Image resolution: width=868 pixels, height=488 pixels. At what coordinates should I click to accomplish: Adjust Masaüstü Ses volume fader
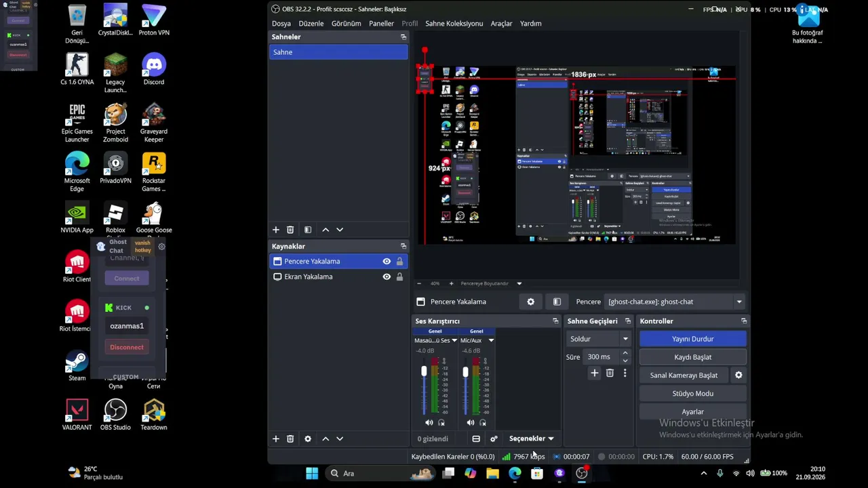point(424,371)
